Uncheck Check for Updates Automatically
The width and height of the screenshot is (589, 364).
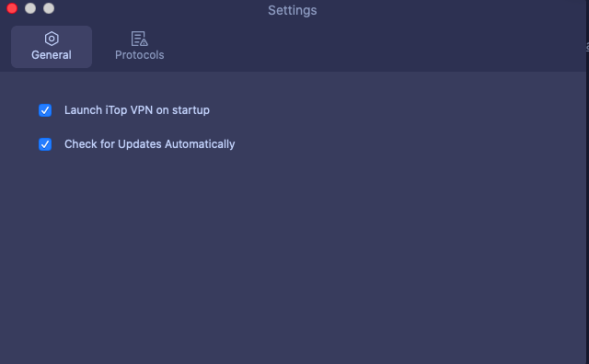click(45, 144)
